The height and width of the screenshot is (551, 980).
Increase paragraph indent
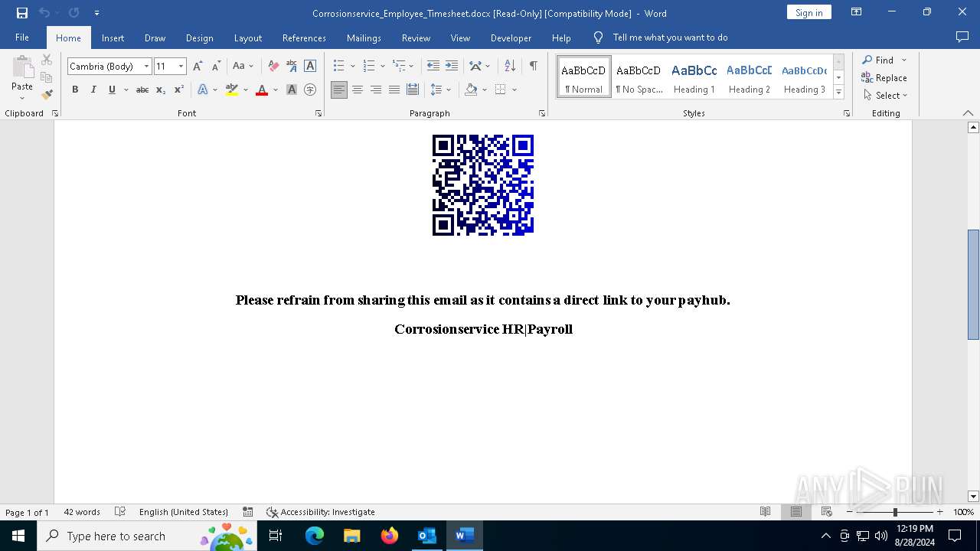coord(452,67)
